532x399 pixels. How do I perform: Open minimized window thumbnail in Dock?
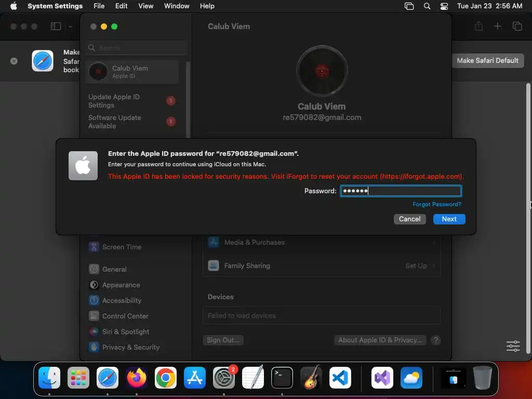453,378
